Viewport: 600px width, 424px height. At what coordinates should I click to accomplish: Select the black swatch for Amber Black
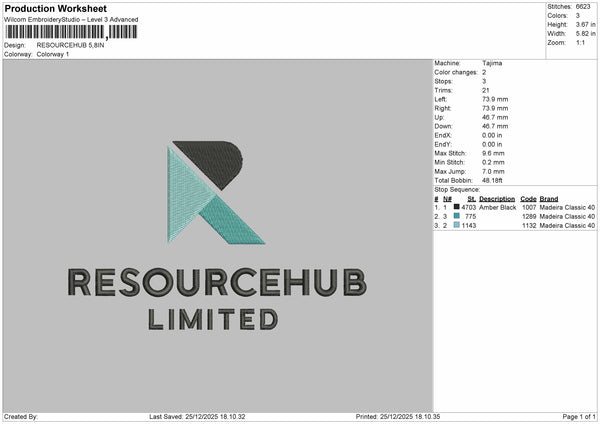(x=457, y=207)
